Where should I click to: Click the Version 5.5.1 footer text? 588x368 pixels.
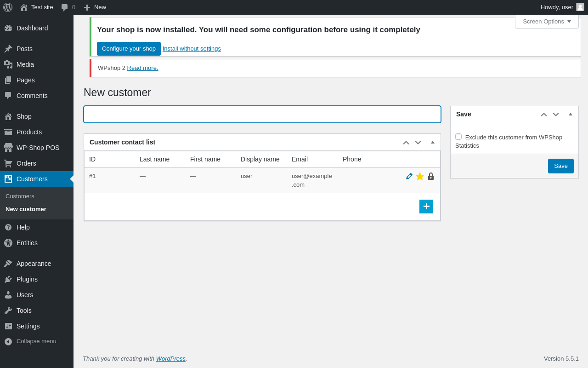[x=561, y=359]
